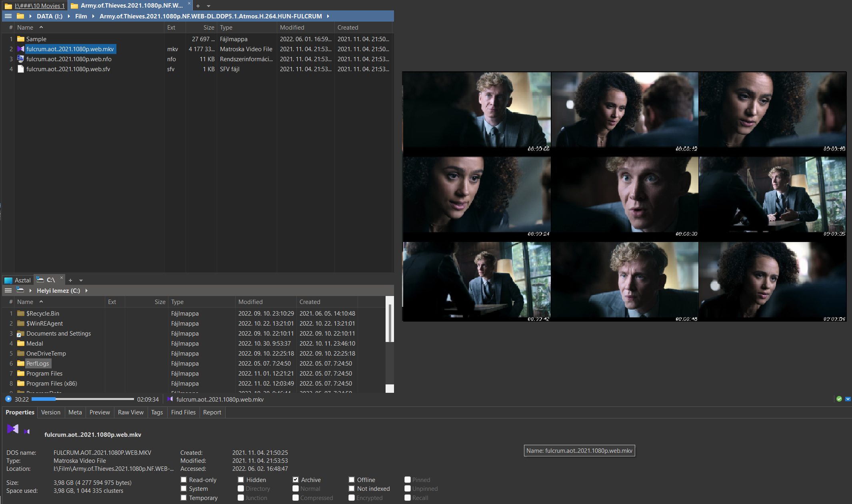Uncheck the Archive attribute checkbox
This screenshot has height=504, width=852.
pyautogui.click(x=296, y=480)
